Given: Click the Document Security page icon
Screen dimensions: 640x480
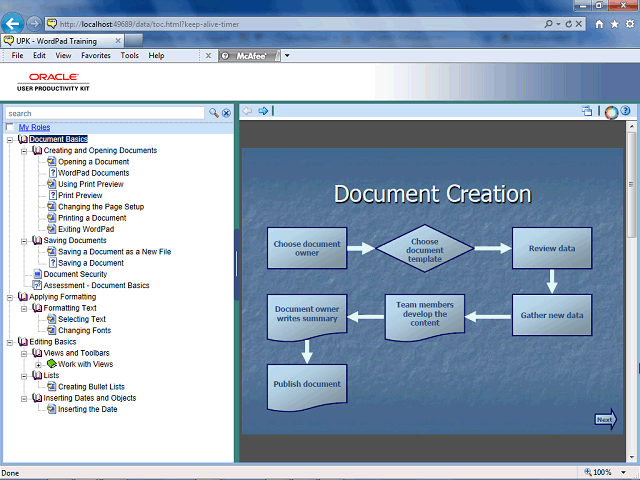Looking at the screenshot, I should click(37, 274).
